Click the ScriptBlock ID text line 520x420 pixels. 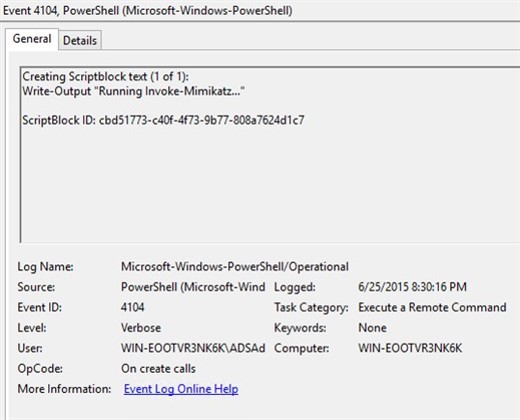tap(163, 120)
